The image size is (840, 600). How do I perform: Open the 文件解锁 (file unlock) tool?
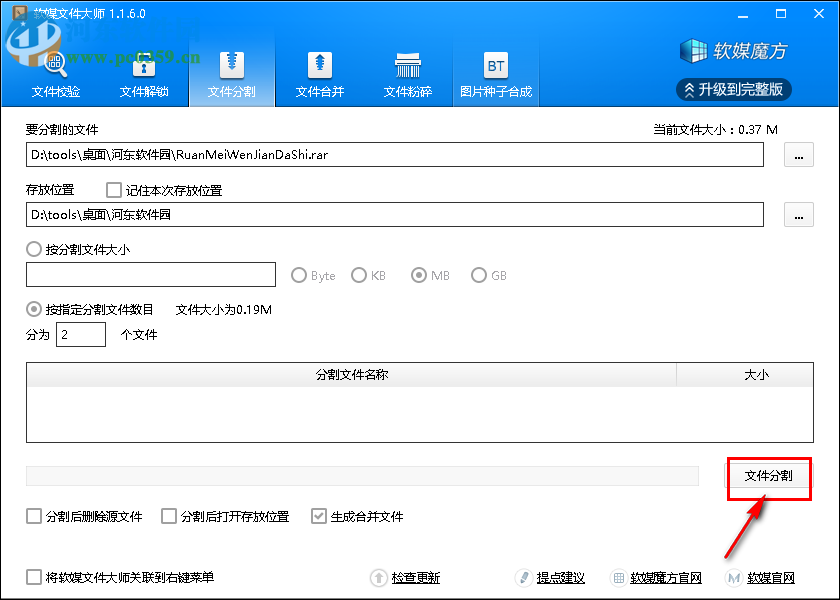click(x=143, y=73)
